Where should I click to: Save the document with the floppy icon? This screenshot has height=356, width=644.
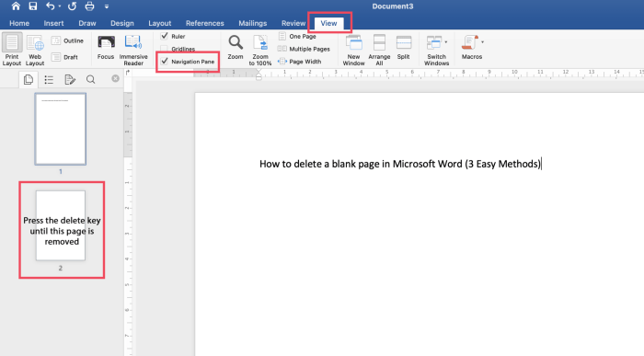point(33,6)
